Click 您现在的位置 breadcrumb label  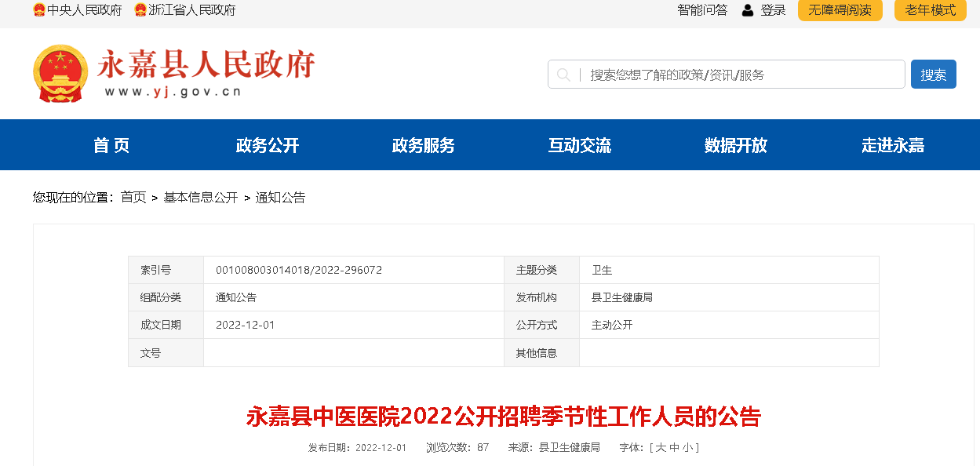pyautogui.click(x=73, y=198)
